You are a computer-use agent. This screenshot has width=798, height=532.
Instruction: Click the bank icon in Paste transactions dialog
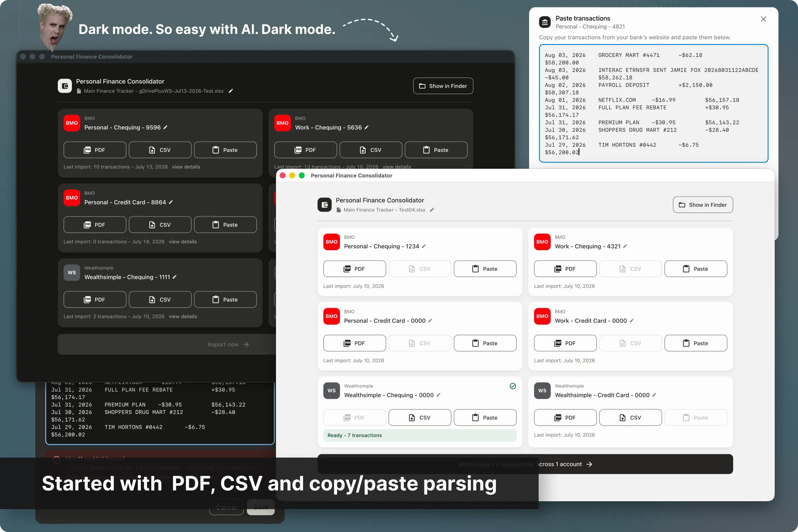(x=545, y=22)
